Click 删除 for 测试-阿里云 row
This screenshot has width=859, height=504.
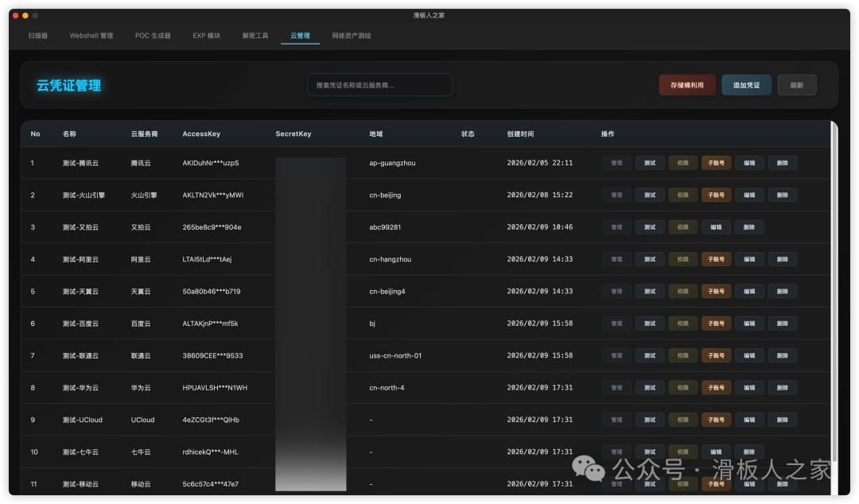(783, 259)
